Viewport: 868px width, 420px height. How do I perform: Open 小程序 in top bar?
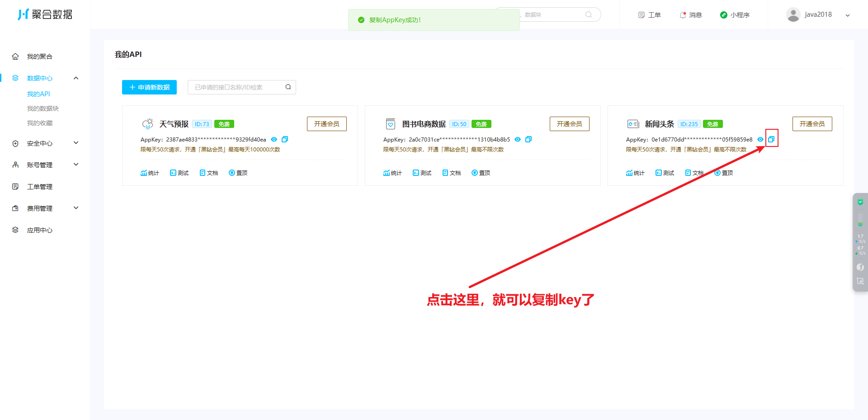point(735,15)
